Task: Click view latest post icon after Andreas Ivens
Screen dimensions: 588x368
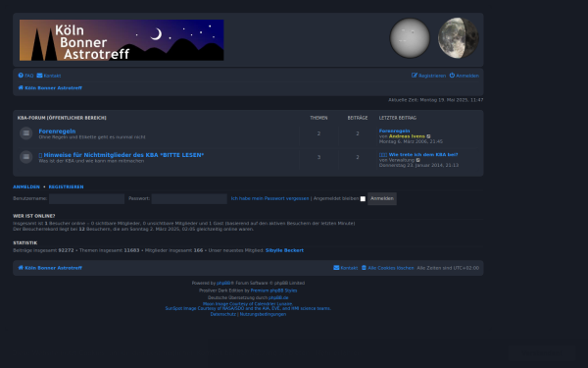Action: (x=428, y=136)
